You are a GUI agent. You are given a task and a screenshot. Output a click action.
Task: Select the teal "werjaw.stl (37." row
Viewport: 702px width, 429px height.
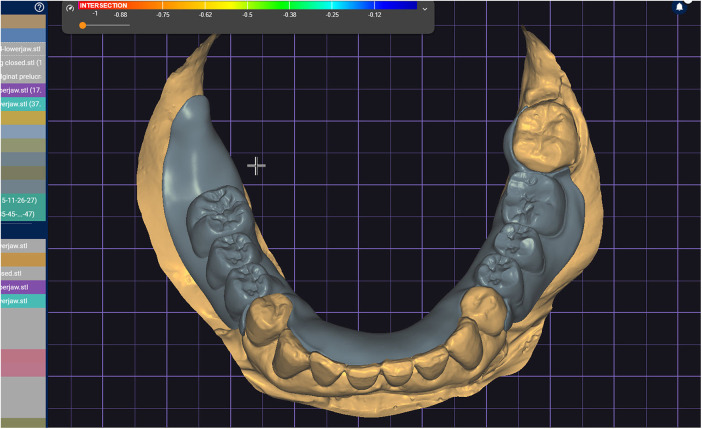23,104
